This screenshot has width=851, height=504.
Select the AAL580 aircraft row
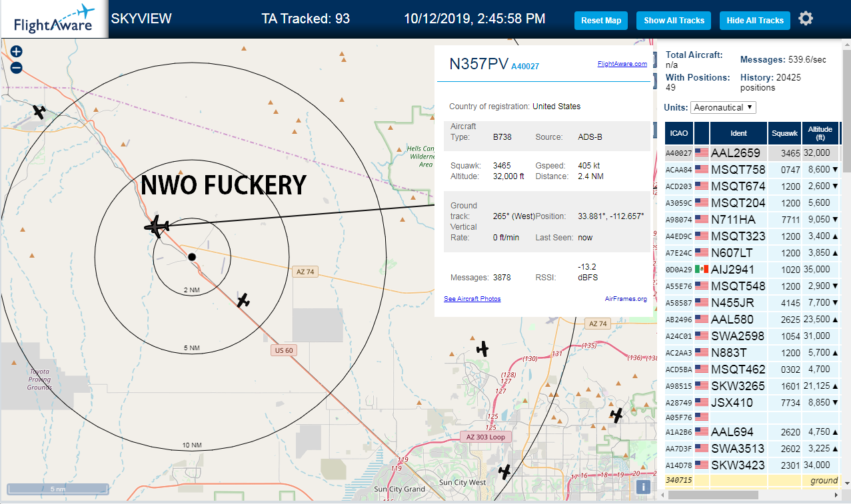(x=752, y=320)
